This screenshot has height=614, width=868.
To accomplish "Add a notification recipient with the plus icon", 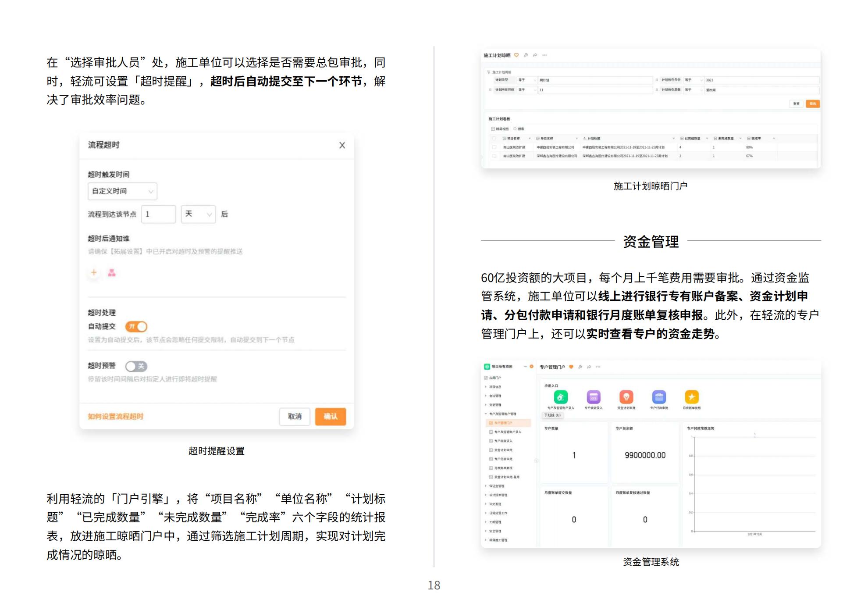I will tap(94, 272).
